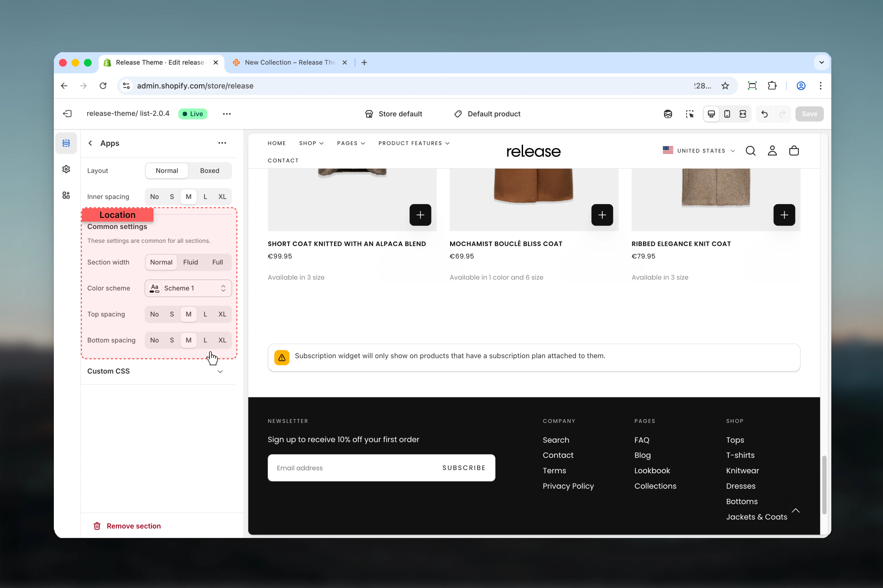The image size is (883, 588).
Task: Set Bottom spacing to S
Action: click(x=172, y=340)
